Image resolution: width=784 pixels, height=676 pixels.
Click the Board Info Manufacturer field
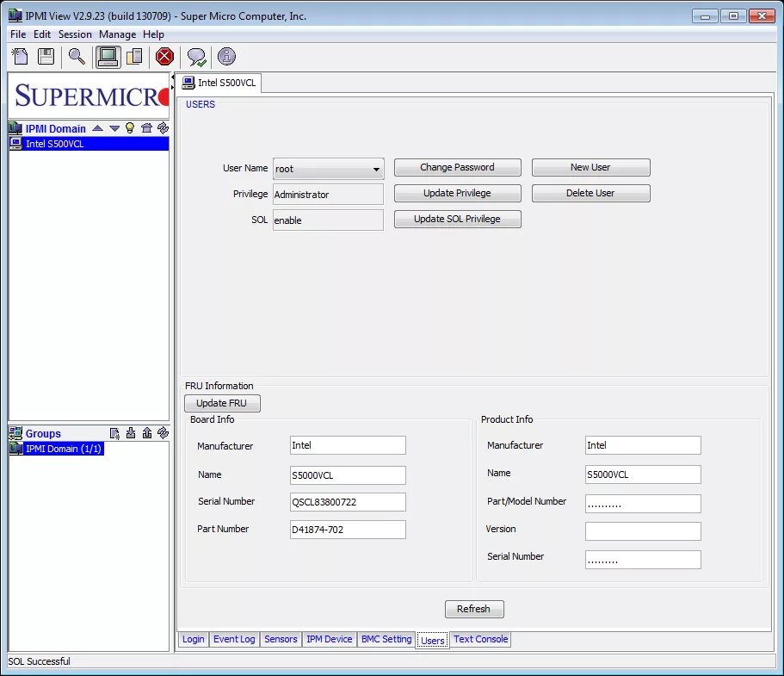point(348,445)
